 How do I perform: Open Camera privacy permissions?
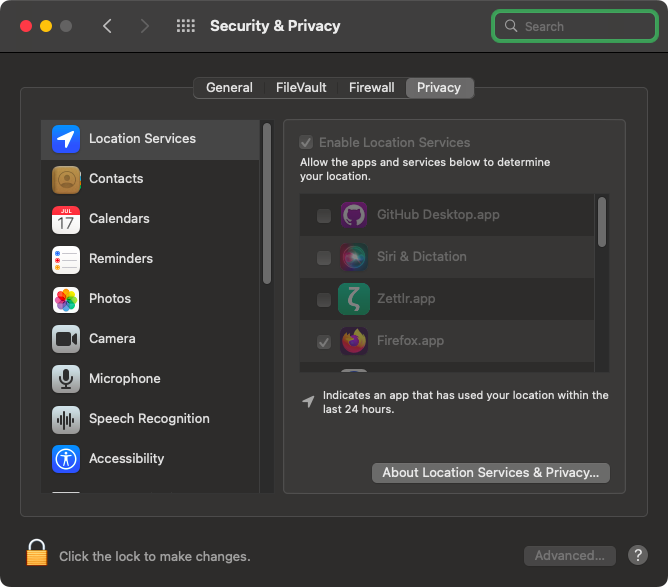(x=112, y=339)
